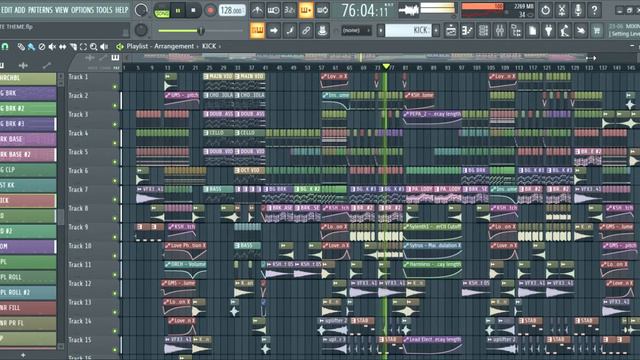
Task: Select the playlist Mute tool
Action: [x=52, y=47]
